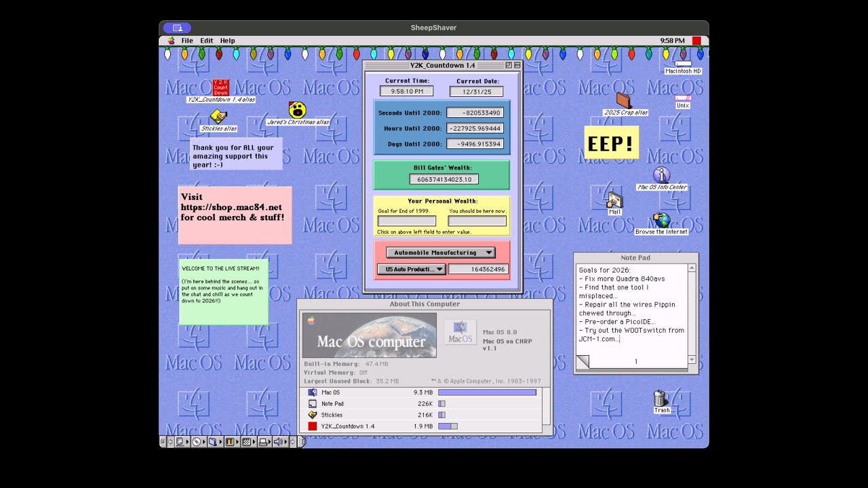Screen dimensions: 868x488
Task: Click the Mac OS memory usage bar
Action: pos(487,392)
